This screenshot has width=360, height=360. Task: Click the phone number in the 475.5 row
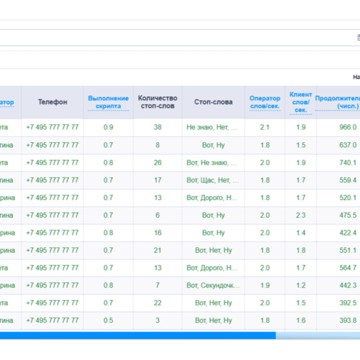pyautogui.click(x=52, y=215)
